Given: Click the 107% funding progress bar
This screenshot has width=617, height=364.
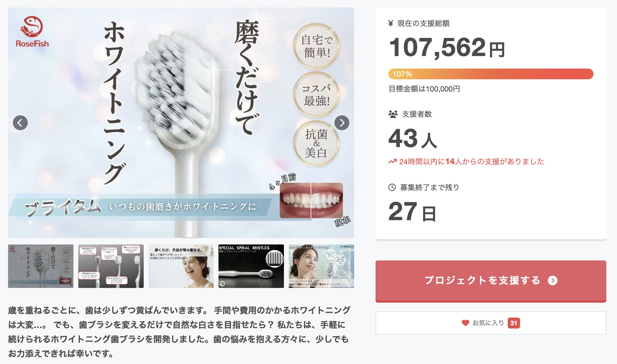Looking at the screenshot, I should 491,74.
